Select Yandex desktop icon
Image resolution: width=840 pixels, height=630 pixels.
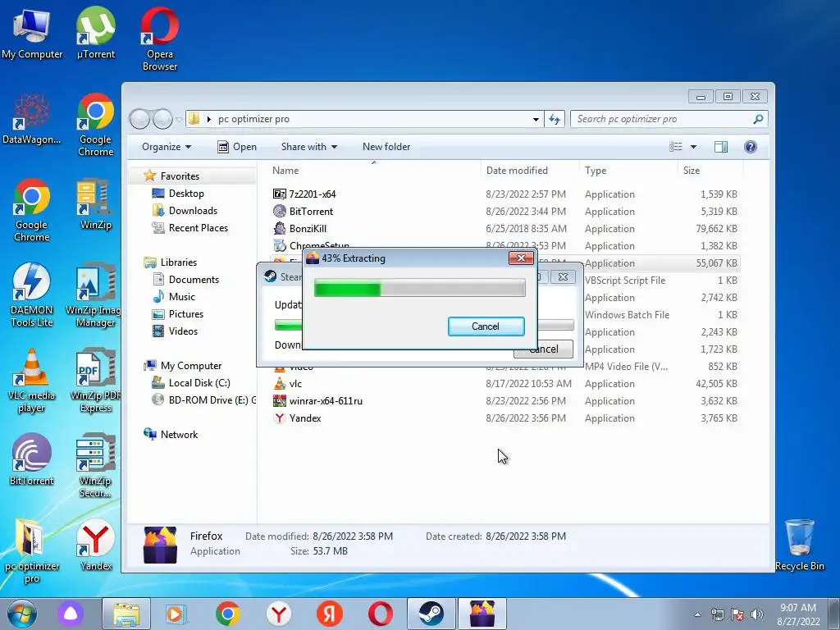(x=96, y=546)
